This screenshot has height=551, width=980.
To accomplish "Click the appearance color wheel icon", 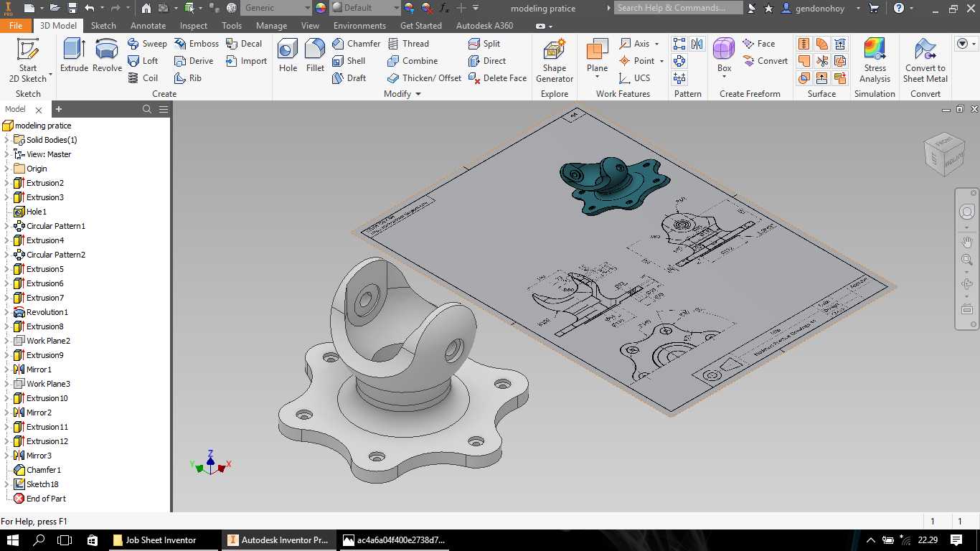I will click(x=320, y=8).
